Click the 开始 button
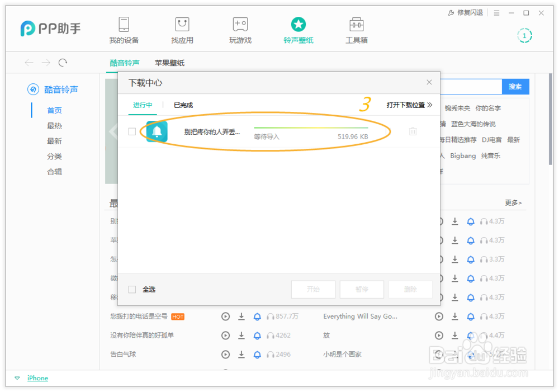The width and height of the screenshot is (559, 392). tap(313, 289)
